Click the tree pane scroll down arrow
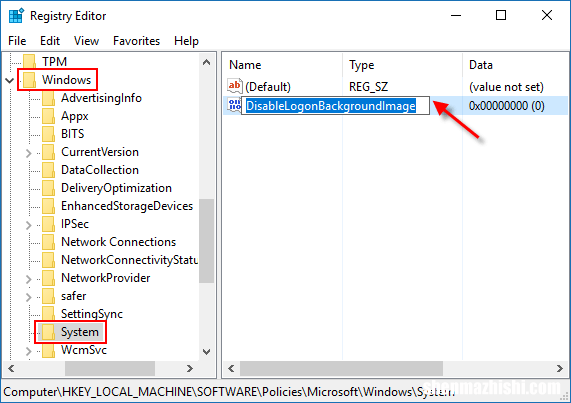Viewport: 571px width, 403px height. [206, 352]
